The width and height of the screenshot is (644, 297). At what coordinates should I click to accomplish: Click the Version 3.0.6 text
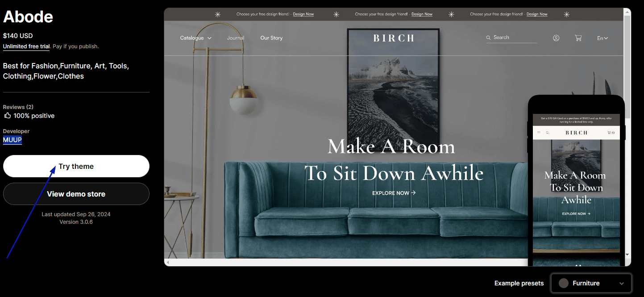(76, 222)
